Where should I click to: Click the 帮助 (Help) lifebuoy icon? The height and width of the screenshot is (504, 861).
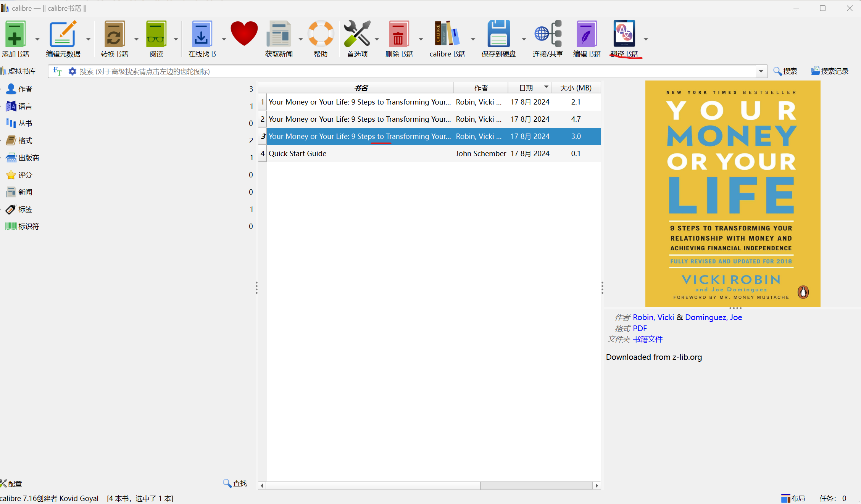(321, 34)
